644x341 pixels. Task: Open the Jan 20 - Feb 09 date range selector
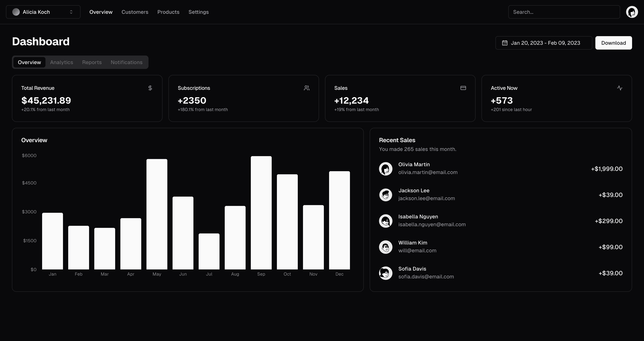click(544, 43)
